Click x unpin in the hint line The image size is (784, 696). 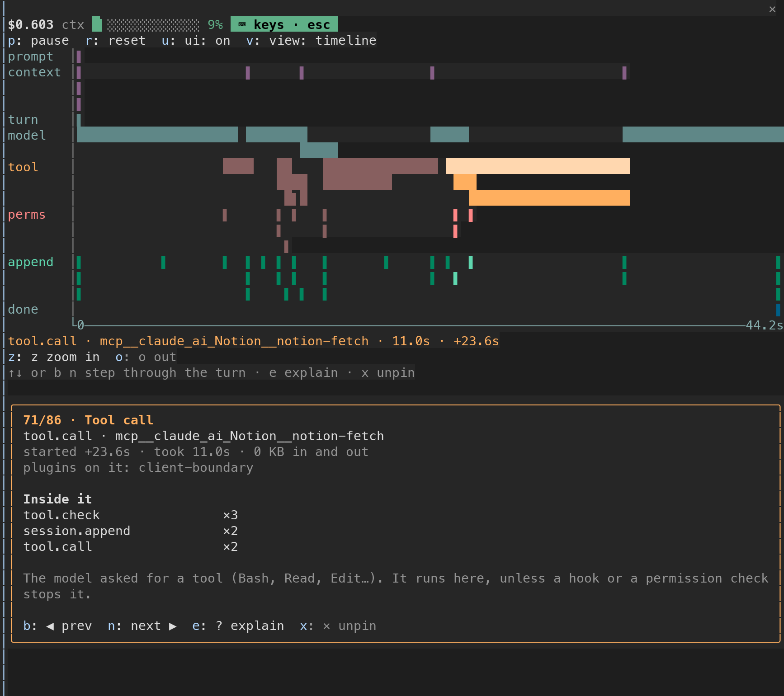[388, 373]
